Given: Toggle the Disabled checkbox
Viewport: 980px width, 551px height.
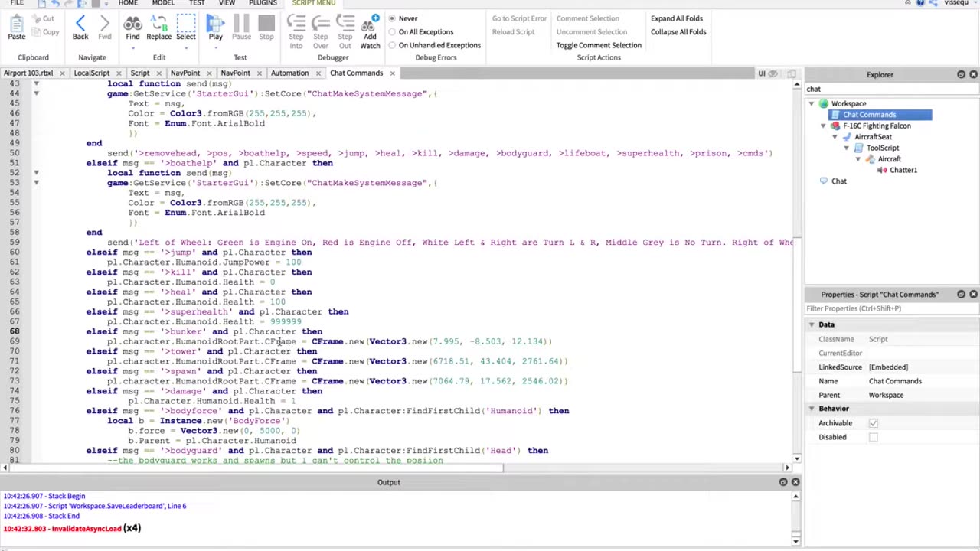Looking at the screenshot, I should [x=873, y=437].
